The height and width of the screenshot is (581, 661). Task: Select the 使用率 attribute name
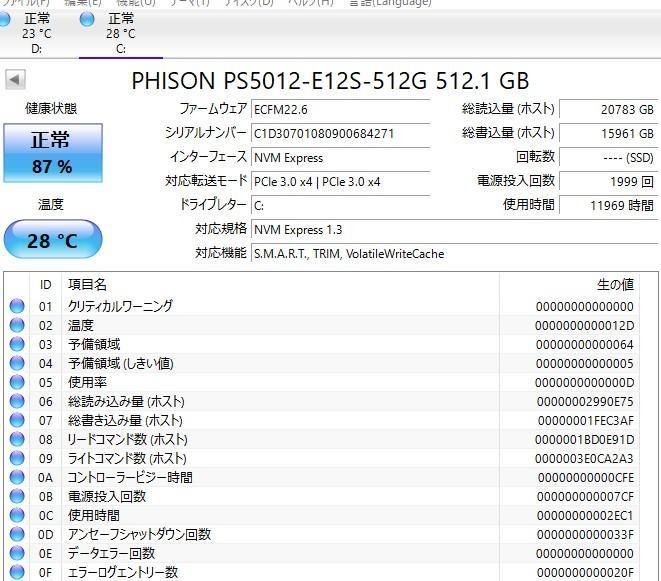[x=87, y=382]
